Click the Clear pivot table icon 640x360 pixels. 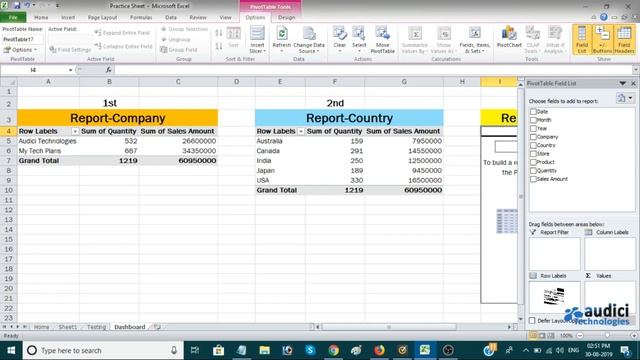pos(339,33)
